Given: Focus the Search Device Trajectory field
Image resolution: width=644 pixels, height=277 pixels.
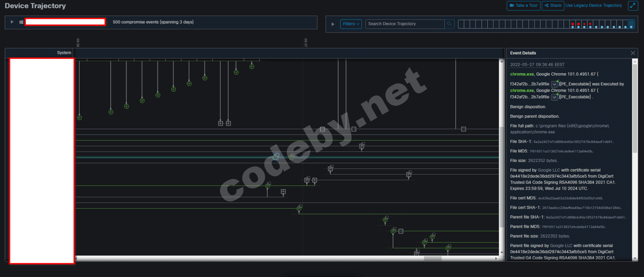Looking at the screenshot, I should tap(405, 24).
